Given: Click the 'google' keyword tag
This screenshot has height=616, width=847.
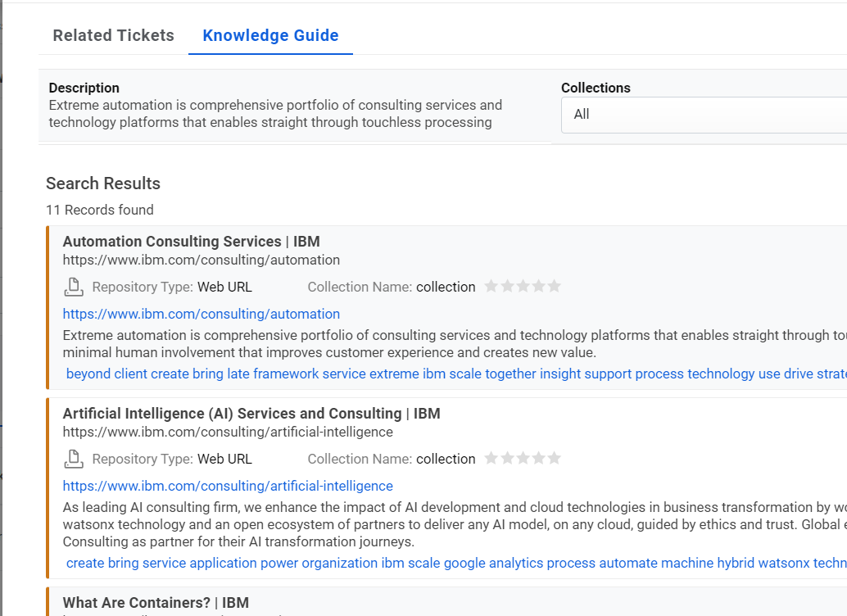Looking at the screenshot, I should tap(464, 563).
